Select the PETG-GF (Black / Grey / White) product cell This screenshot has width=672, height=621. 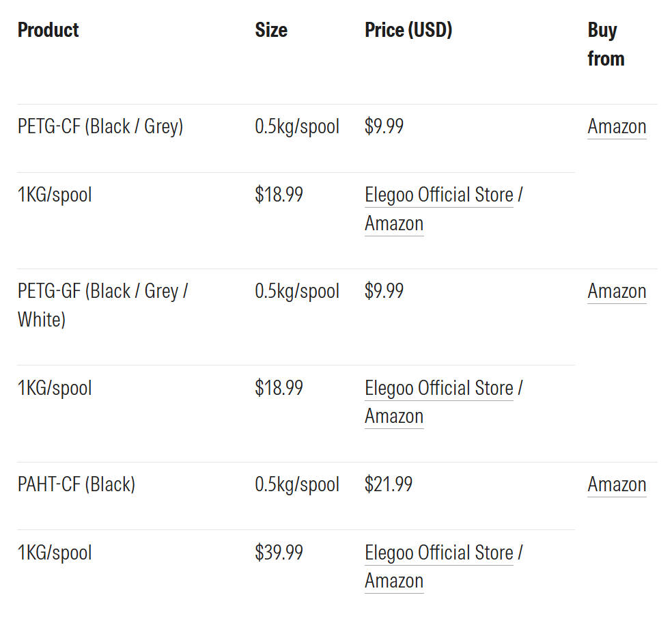point(102,305)
